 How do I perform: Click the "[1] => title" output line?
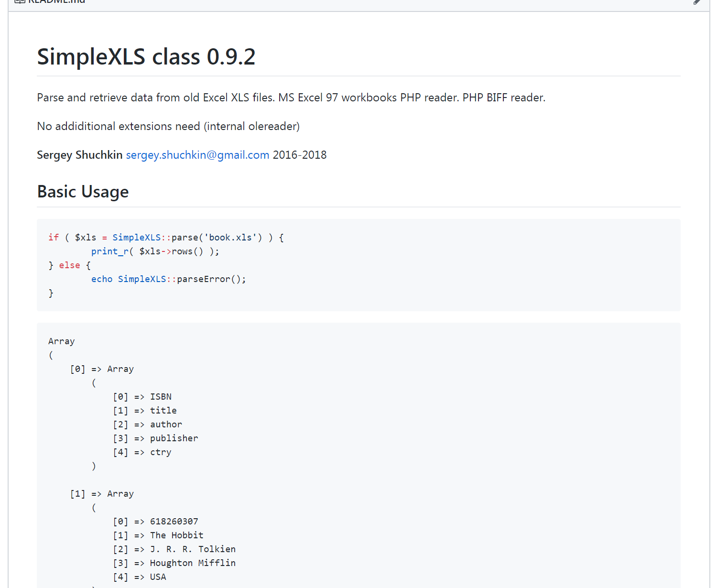pyautogui.click(x=145, y=411)
